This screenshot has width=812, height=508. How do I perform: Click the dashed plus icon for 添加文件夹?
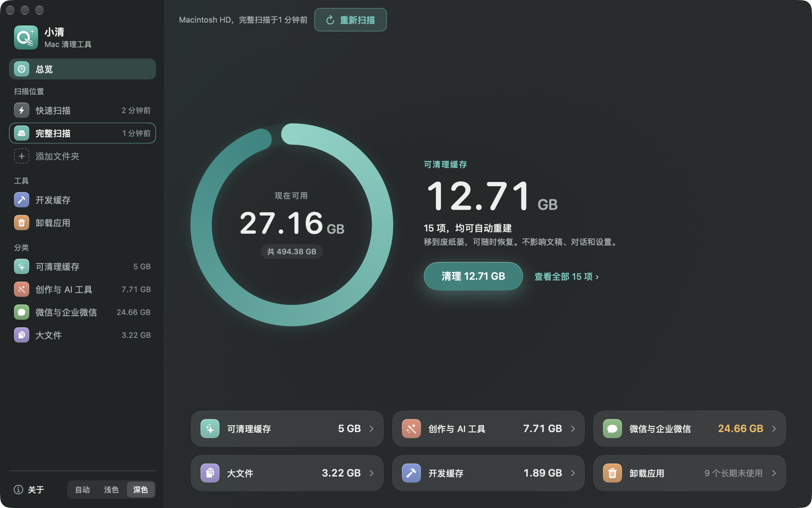tap(22, 156)
